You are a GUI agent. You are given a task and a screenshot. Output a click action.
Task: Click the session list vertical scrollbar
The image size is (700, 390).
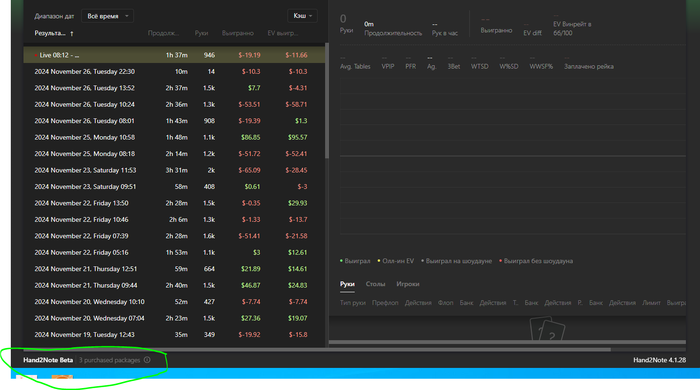pyautogui.click(x=327, y=100)
